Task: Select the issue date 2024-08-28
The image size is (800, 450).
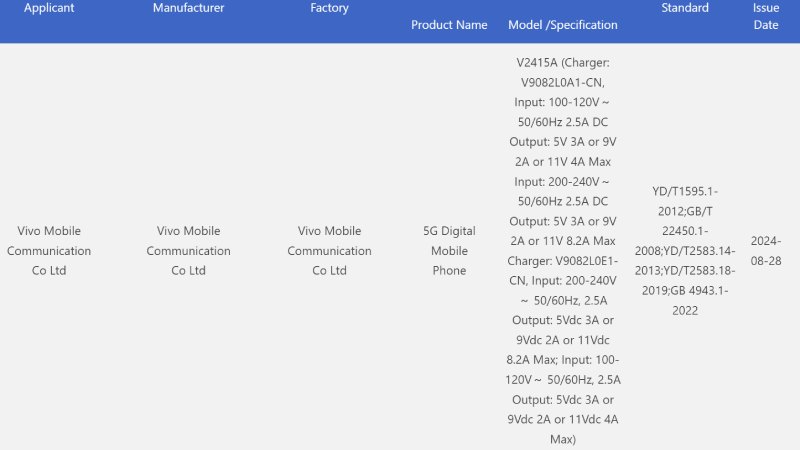Action: (x=766, y=251)
